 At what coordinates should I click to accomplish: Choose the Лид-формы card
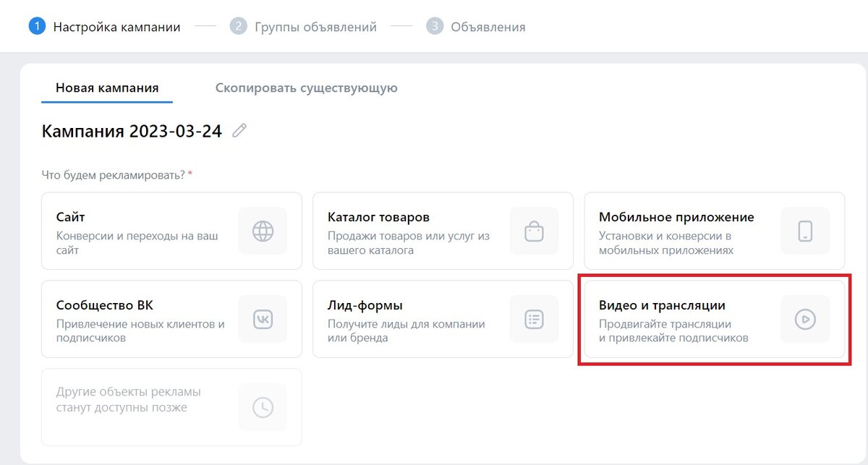(x=443, y=319)
